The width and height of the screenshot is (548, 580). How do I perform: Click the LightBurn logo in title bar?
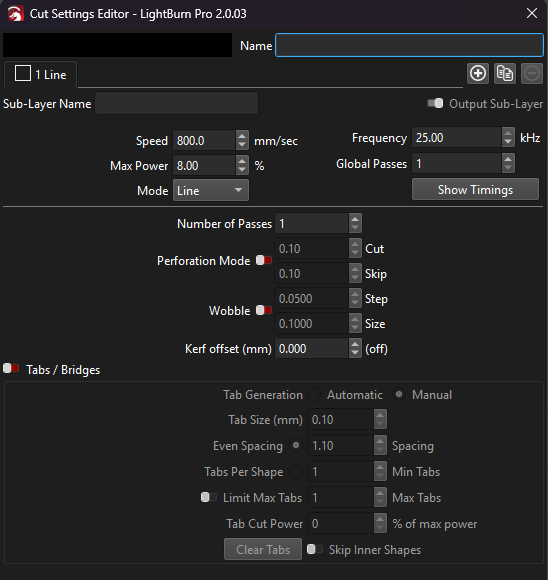[x=16, y=14]
